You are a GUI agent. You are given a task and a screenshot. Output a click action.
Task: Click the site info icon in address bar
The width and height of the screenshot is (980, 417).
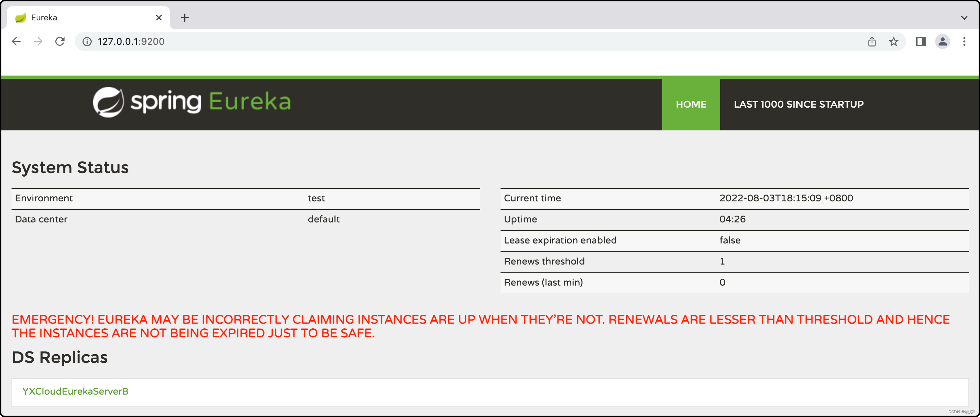pyautogui.click(x=87, y=42)
